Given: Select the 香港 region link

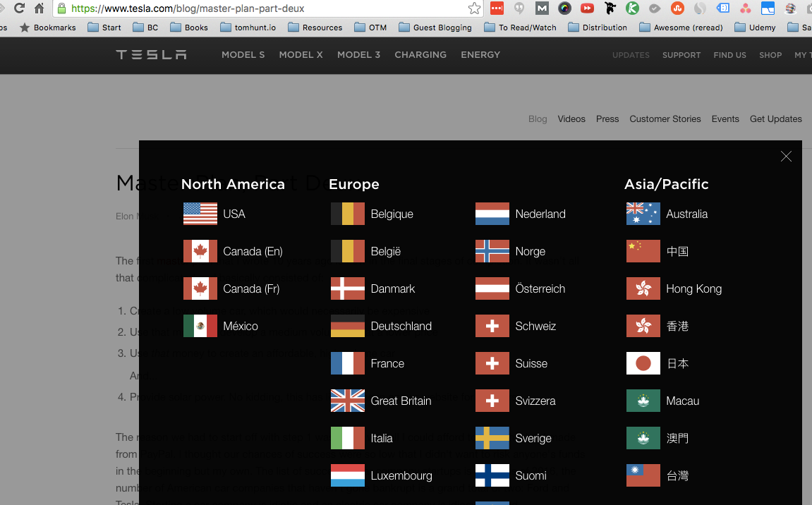Looking at the screenshot, I should point(677,326).
